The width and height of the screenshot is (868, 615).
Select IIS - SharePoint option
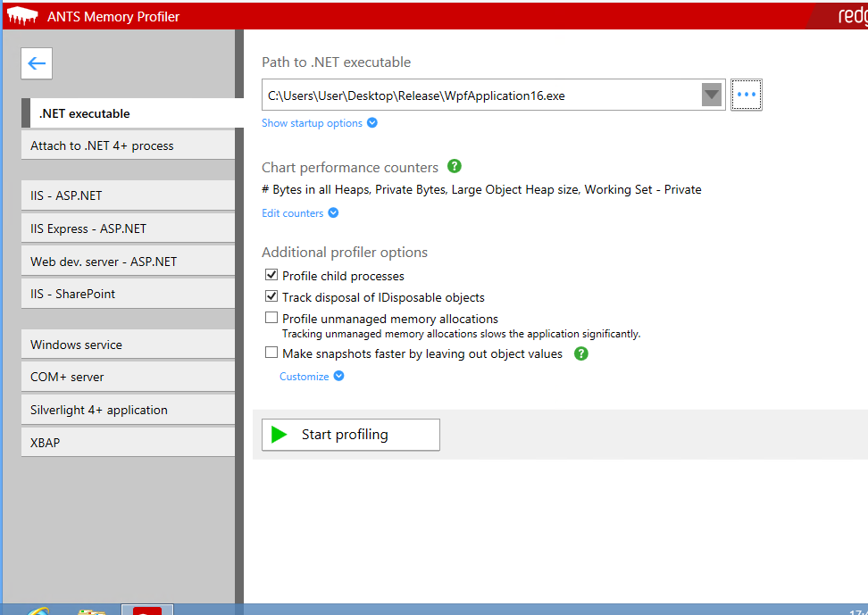pos(128,294)
